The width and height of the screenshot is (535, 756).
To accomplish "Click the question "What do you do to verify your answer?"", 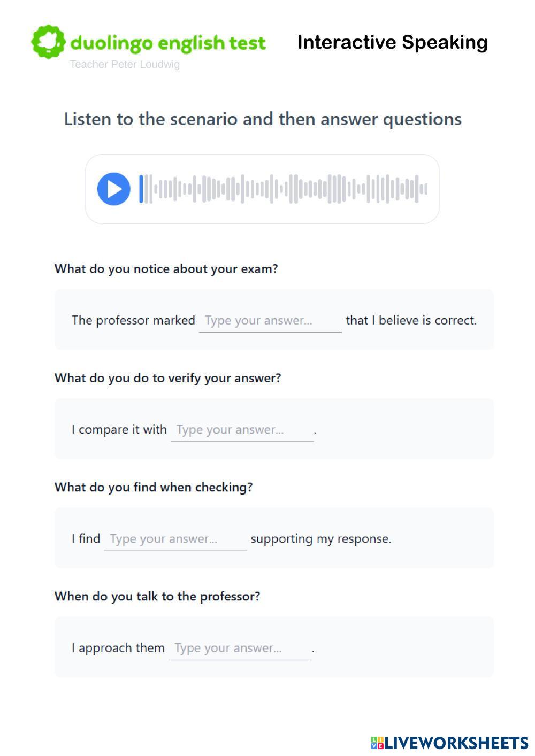I will click(167, 378).
